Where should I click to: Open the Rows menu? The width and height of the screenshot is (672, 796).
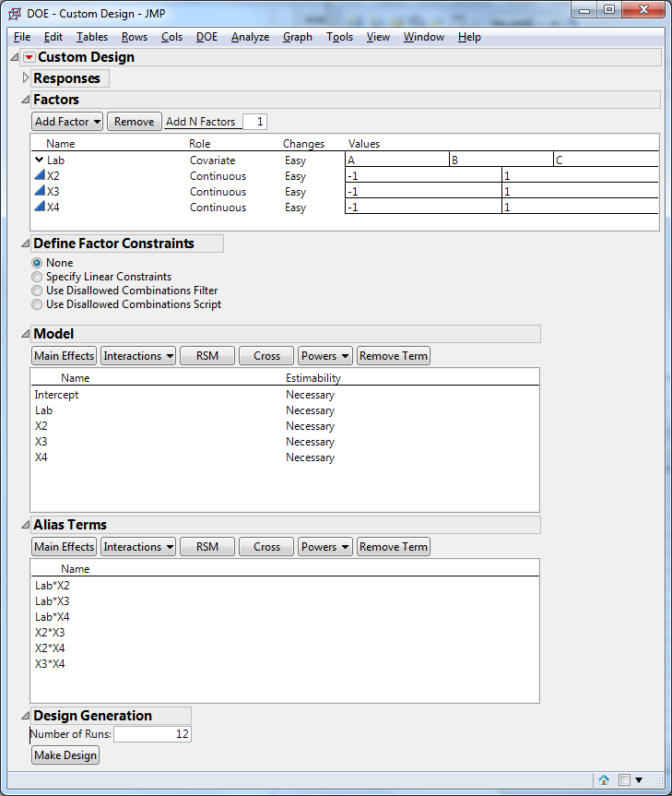[x=135, y=37]
